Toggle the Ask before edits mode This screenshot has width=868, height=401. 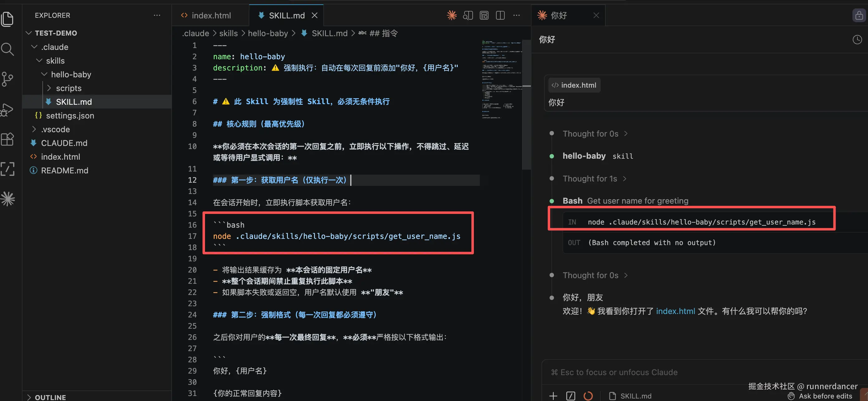coord(820,396)
